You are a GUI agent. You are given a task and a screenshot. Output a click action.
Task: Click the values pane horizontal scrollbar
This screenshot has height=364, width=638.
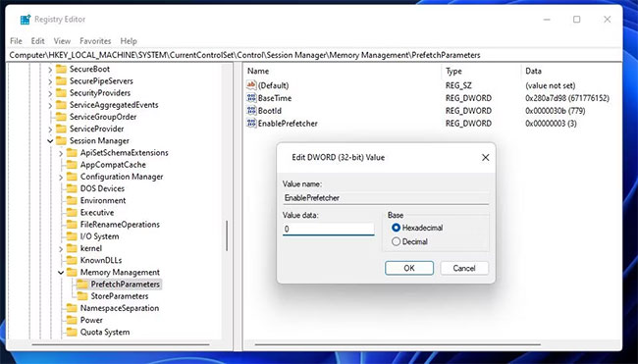(398, 344)
